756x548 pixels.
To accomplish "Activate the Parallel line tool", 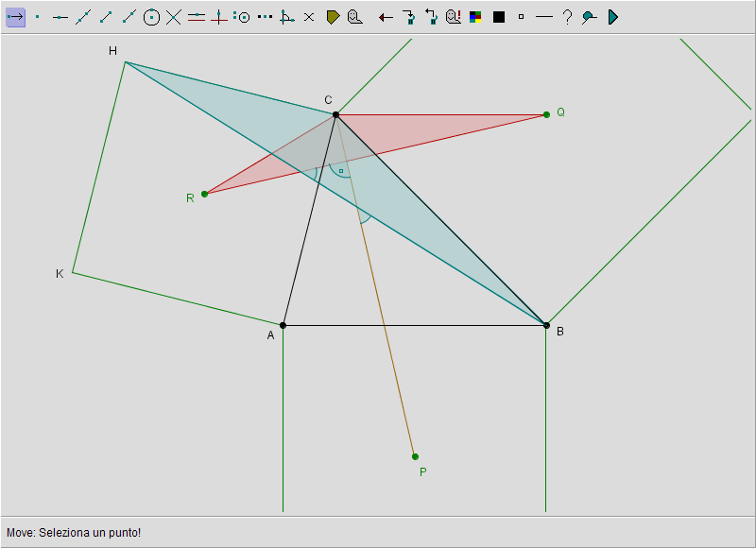I will click(197, 17).
